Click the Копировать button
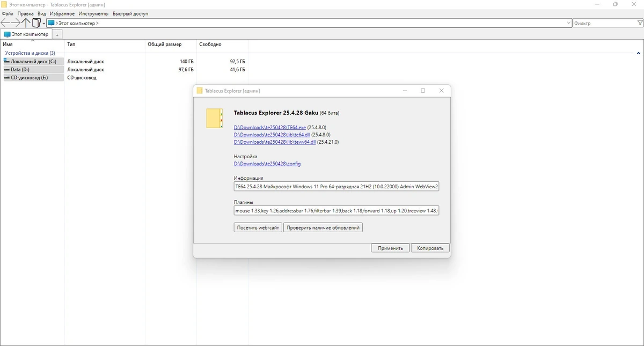 tap(430, 248)
